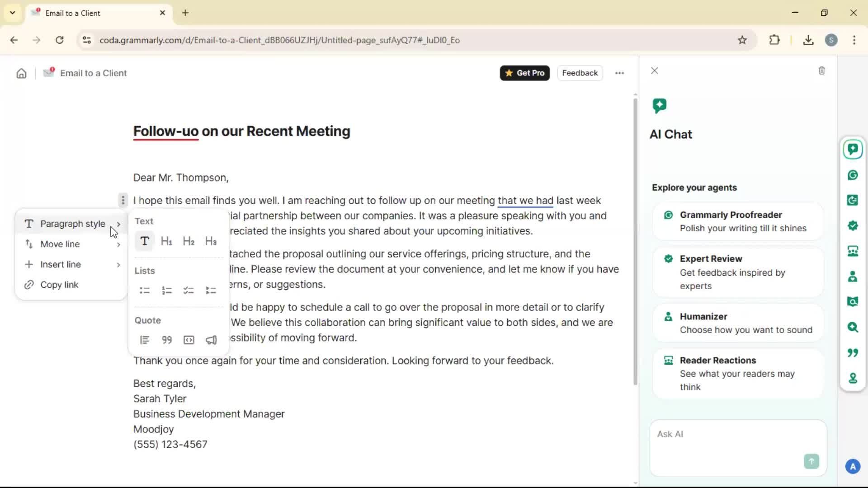Choose Copy link from the menu

[x=59, y=285]
